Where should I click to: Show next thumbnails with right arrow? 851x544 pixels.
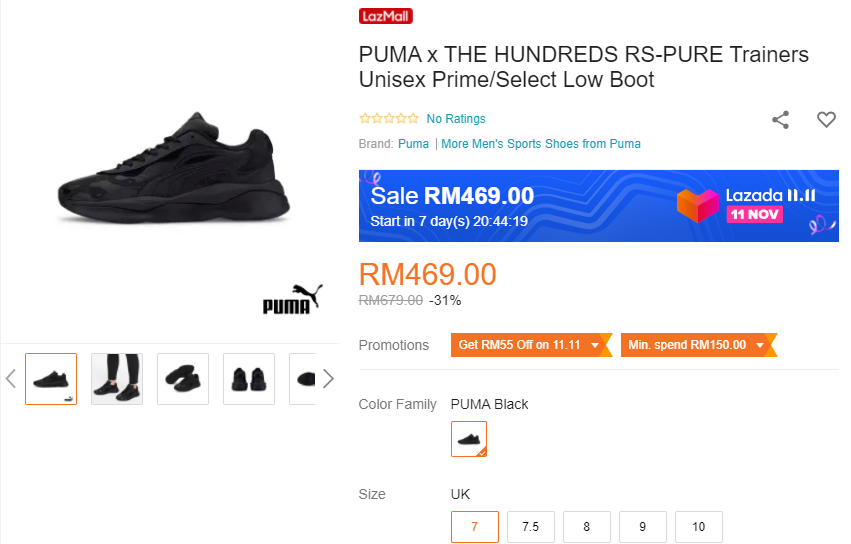(327, 378)
